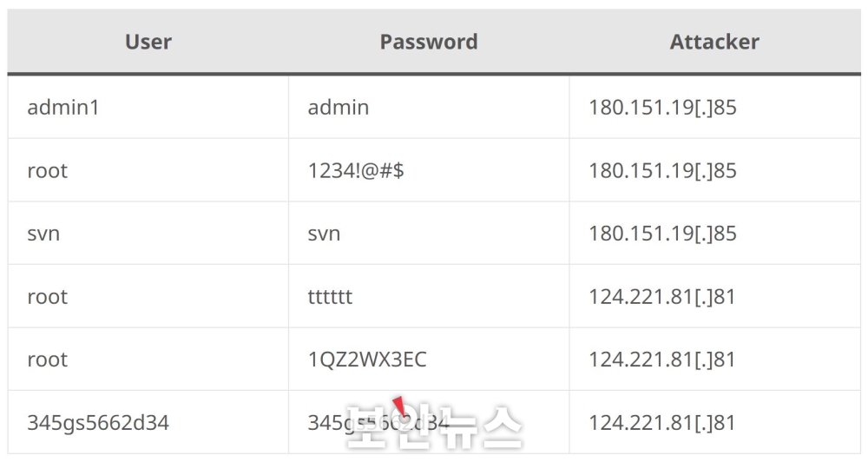
Task: Click the svn password cell
Action: 429,234
